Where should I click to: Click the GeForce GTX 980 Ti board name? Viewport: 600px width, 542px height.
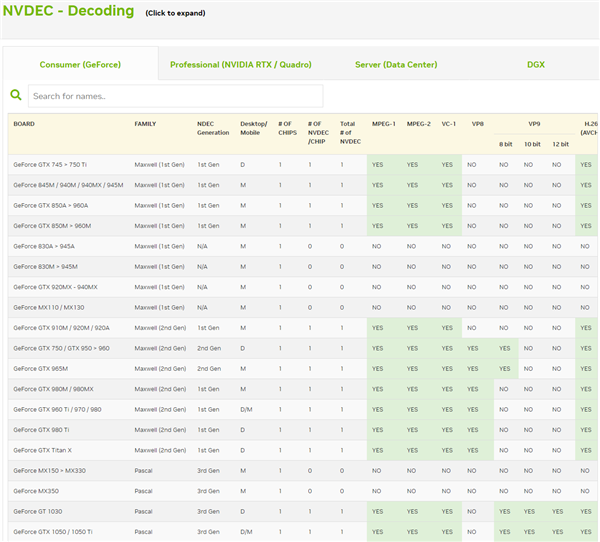pyautogui.click(x=43, y=430)
